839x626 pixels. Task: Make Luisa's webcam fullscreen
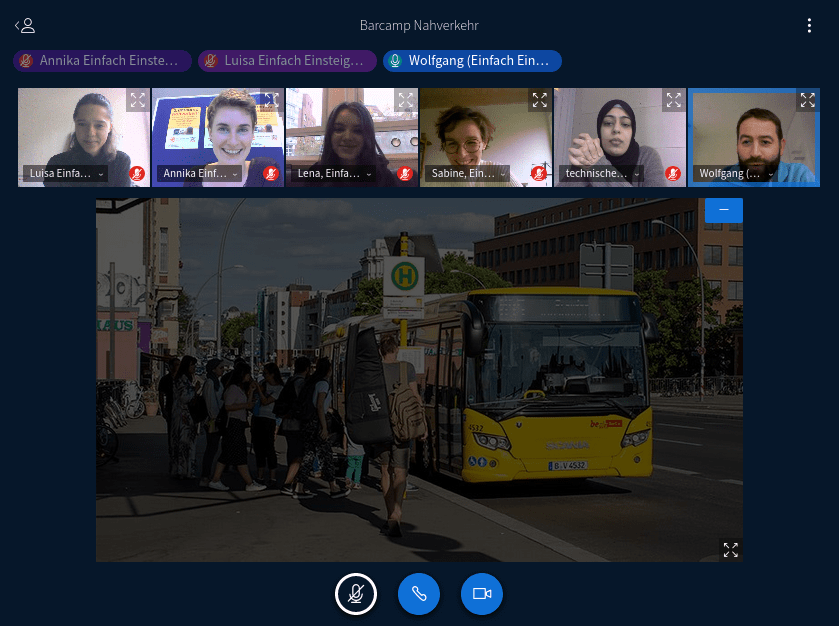click(x=137, y=100)
